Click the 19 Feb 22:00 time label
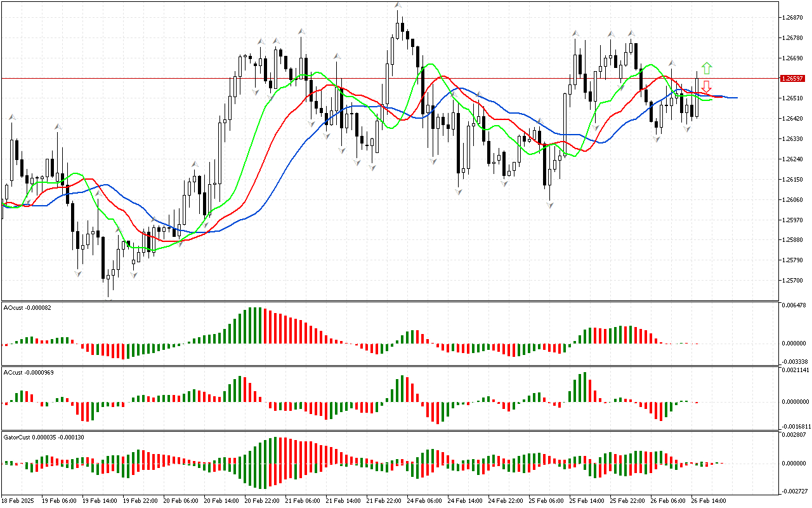Image resolution: width=812 pixels, height=508 pixels. pyautogui.click(x=140, y=500)
